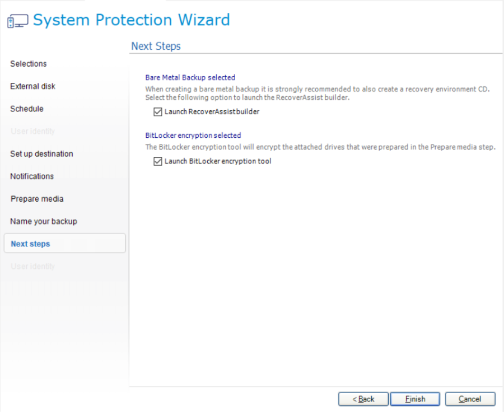Click the BitLocker encryption selected heading
Image resolution: width=504 pixels, height=420 pixels.
click(x=193, y=136)
